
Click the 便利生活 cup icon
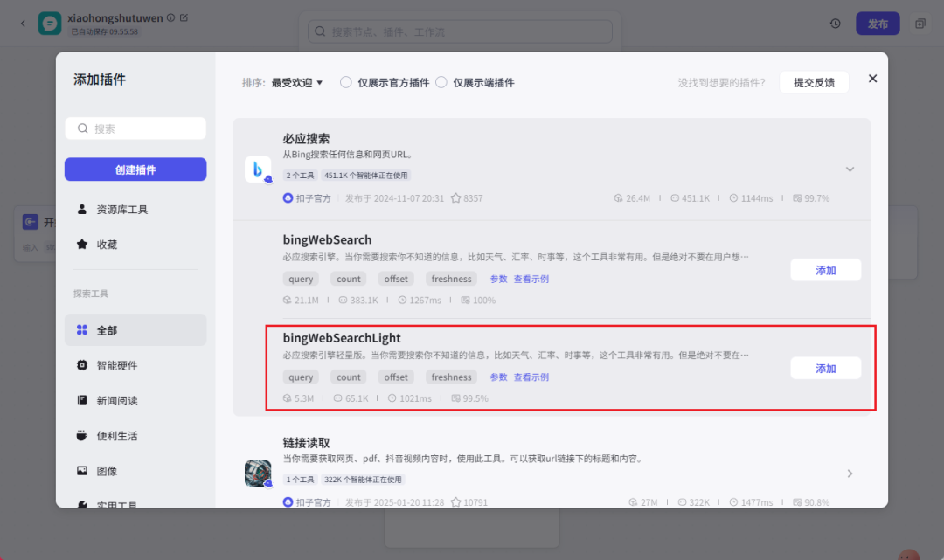82,435
